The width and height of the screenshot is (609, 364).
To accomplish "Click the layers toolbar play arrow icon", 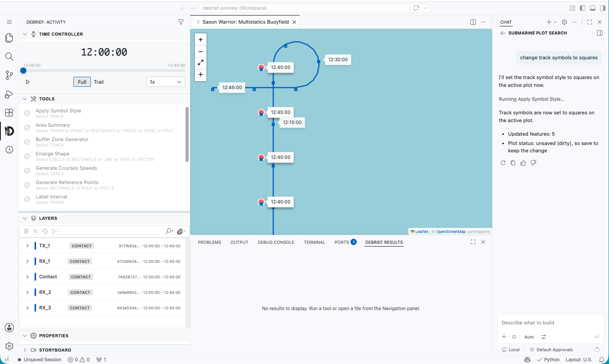I will point(54,231).
